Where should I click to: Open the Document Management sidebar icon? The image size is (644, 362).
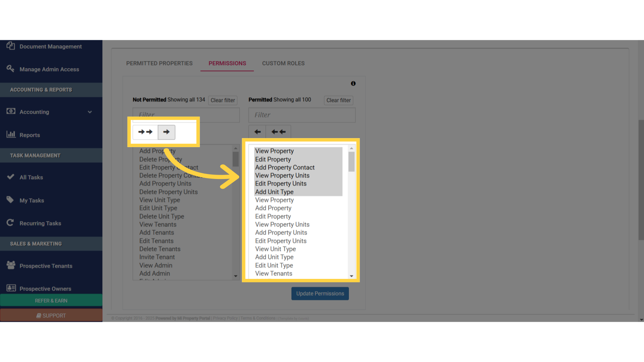point(10,46)
